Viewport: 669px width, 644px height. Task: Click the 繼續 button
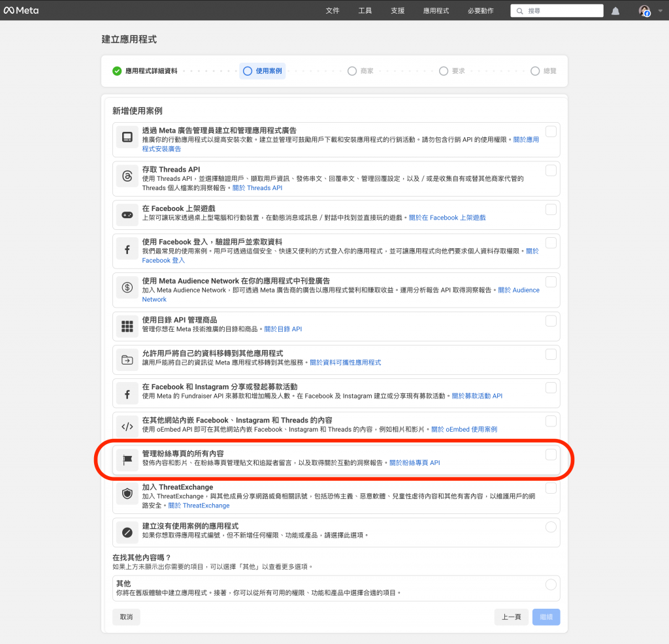(546, 617)
